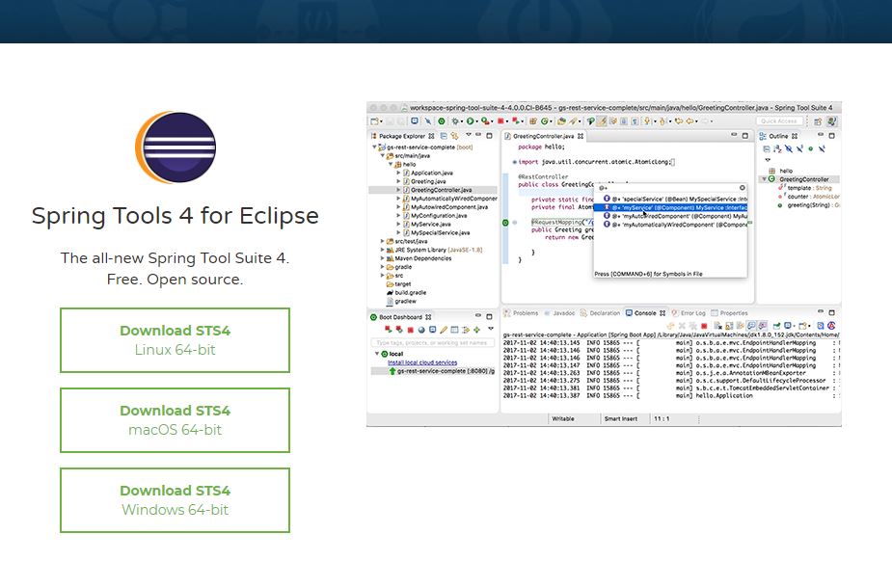Open the Error Log tab
Screen dimensions: 892x588
(x=689, y=312)
